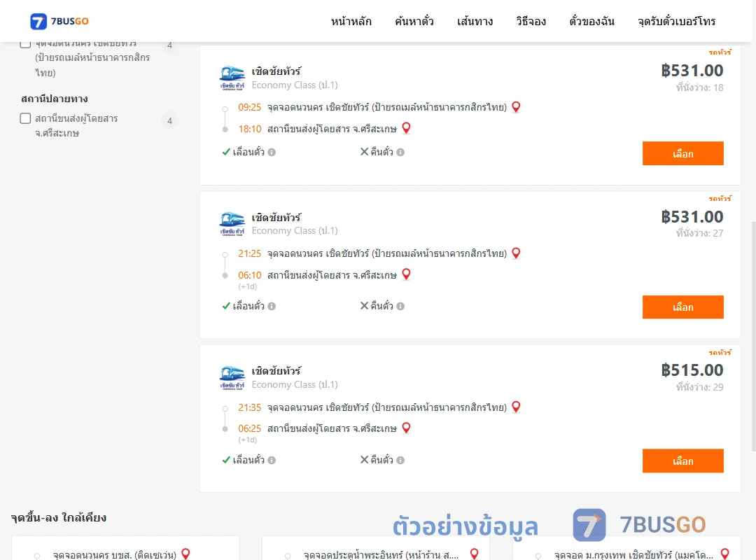Open map pin for จุดจอดนวนคร บขส. nearby stop
Image resolution: width=756 pixels, height=560 pixels.
coord(185,554)
